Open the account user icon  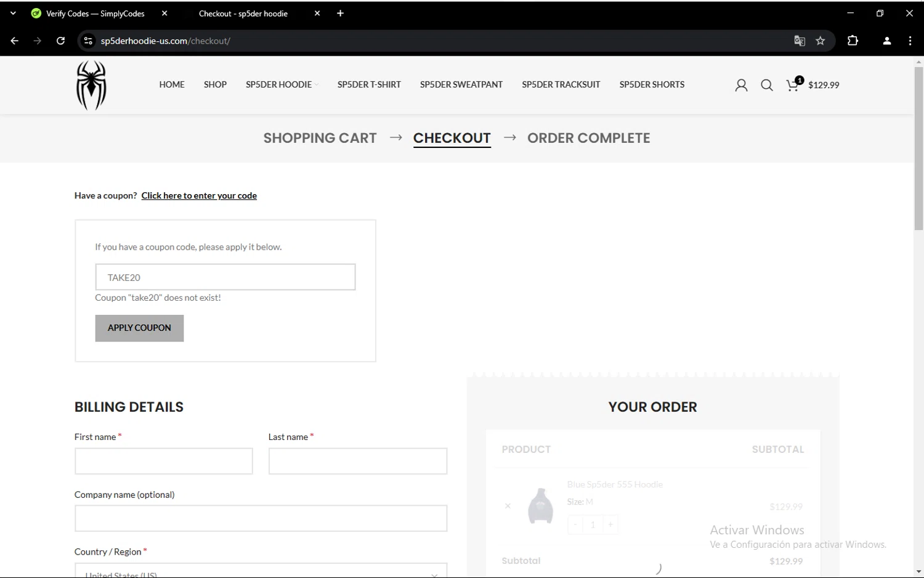[741, 85]
